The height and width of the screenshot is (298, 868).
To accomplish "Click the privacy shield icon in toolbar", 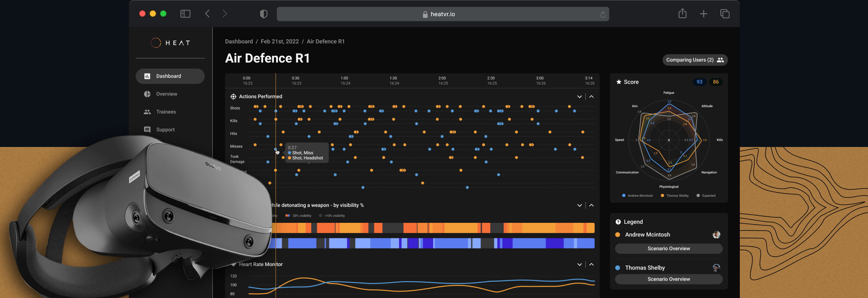I will tap(263, 14).
